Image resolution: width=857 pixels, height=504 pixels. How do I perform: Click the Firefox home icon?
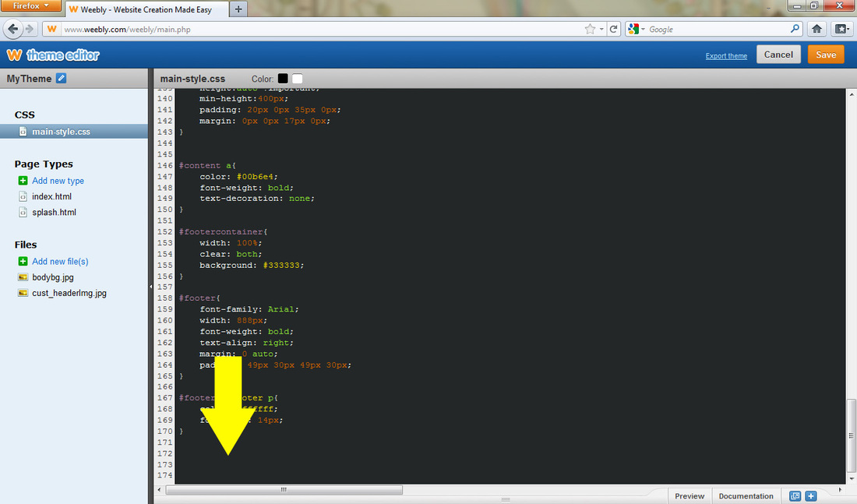(817, 29)
